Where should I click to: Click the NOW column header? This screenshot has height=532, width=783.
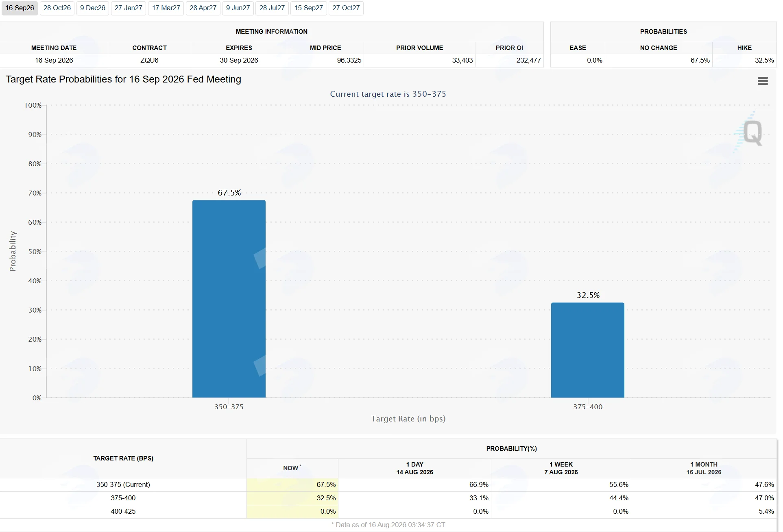[292, 468]
